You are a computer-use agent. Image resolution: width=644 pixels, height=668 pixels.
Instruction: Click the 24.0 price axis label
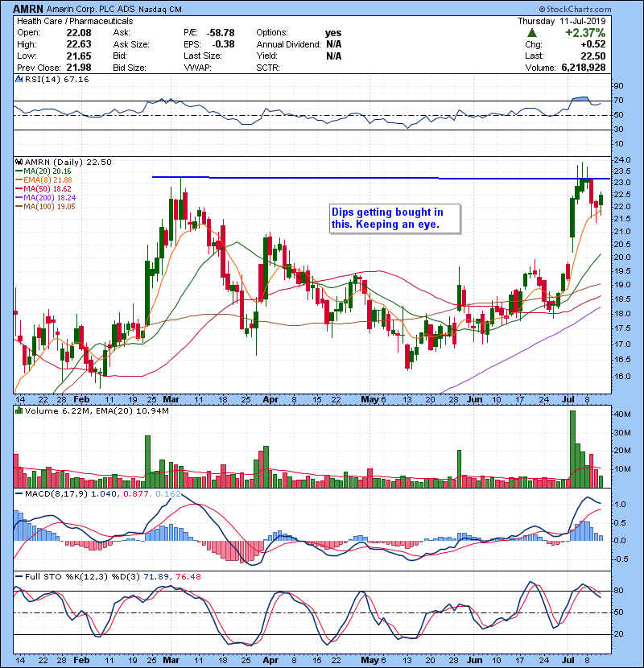(621, 160)
